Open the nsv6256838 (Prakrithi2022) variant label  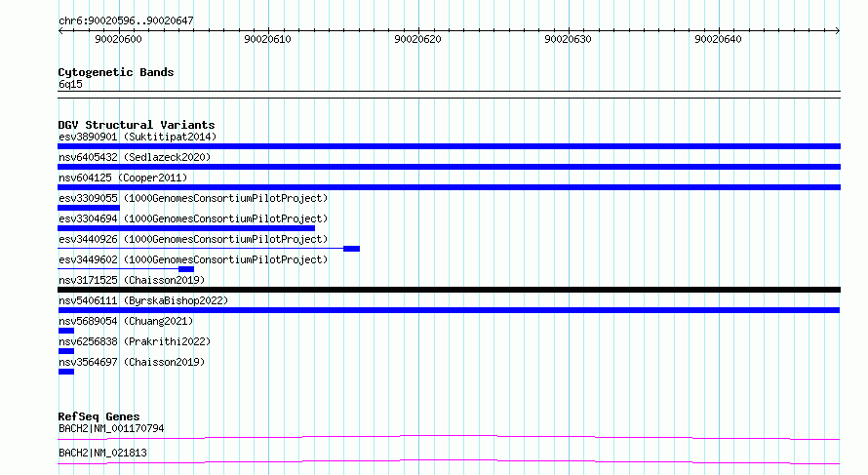coord(135,341)
